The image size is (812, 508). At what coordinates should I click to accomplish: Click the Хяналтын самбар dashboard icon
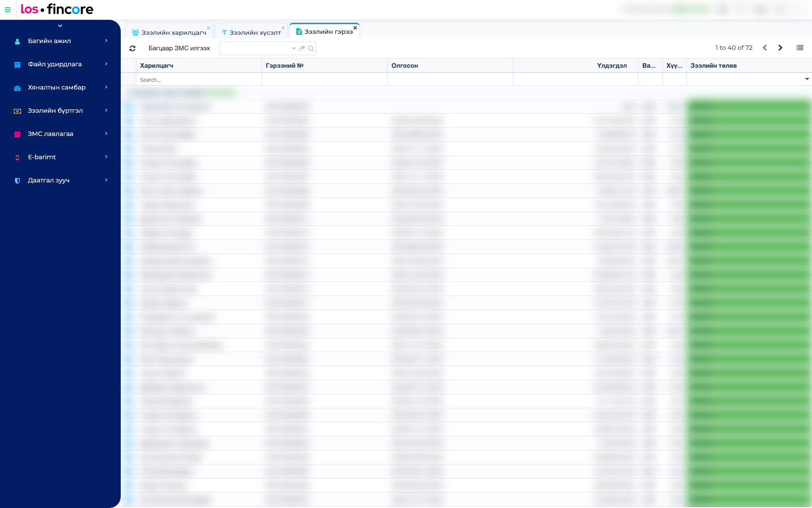click(x=17, y=88)
